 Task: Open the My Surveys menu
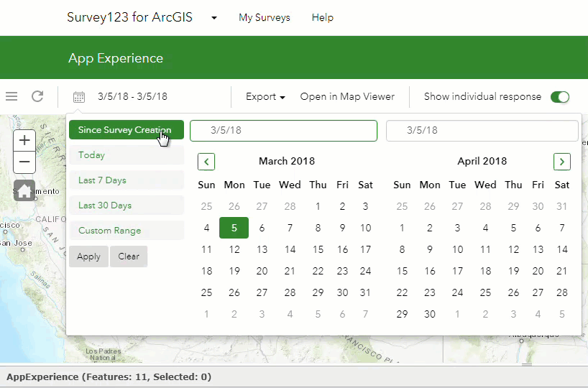click(x=265, y=18)
